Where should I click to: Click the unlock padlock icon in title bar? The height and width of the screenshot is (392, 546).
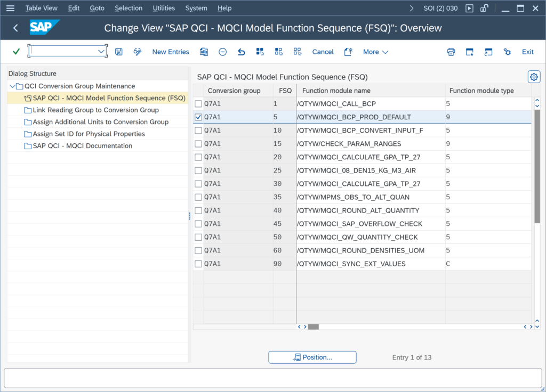(484, 8)
